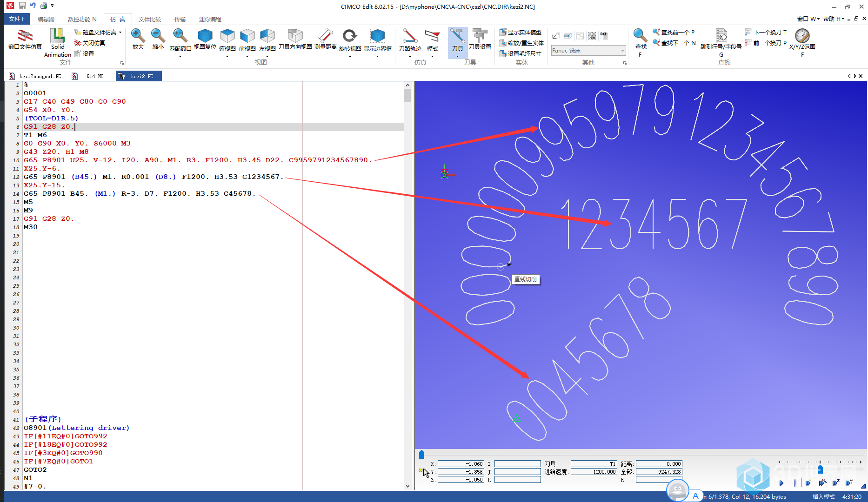Click the print icon in title bar
The height and width of the screenshot is (502, 868).
(44, 6)
